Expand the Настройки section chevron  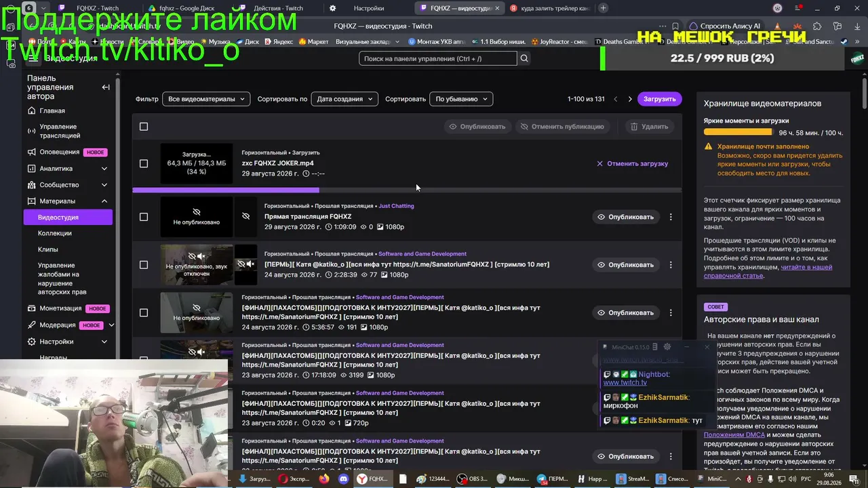point(104,342)
